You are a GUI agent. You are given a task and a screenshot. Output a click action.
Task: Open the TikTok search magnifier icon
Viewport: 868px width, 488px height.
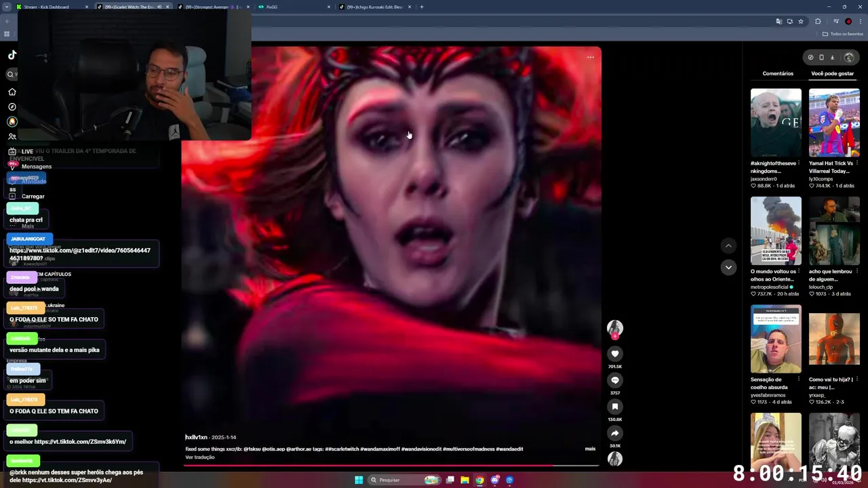pyautogui.click(x=11, y=75)
